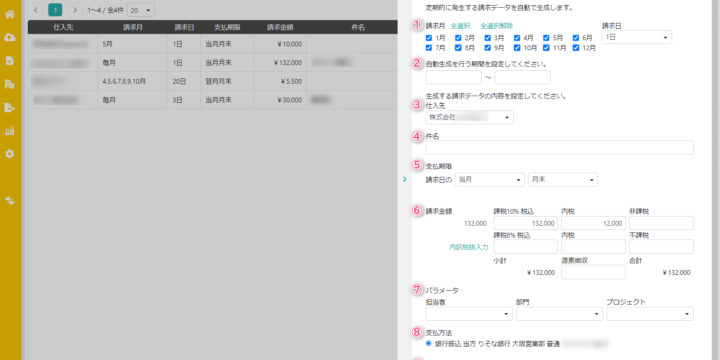Viewport: 720px width, 360px height.
Task: Collapse side panel with the teal chevron
Action: [x=405, y=179]
